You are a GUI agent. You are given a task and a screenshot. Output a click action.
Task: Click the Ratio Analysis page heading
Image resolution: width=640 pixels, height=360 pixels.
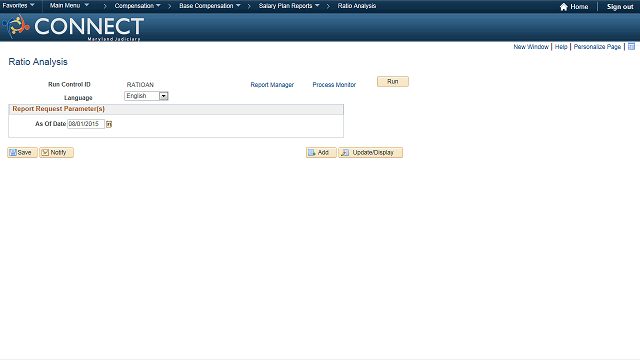pyautogui.click(x=38, y=62)
